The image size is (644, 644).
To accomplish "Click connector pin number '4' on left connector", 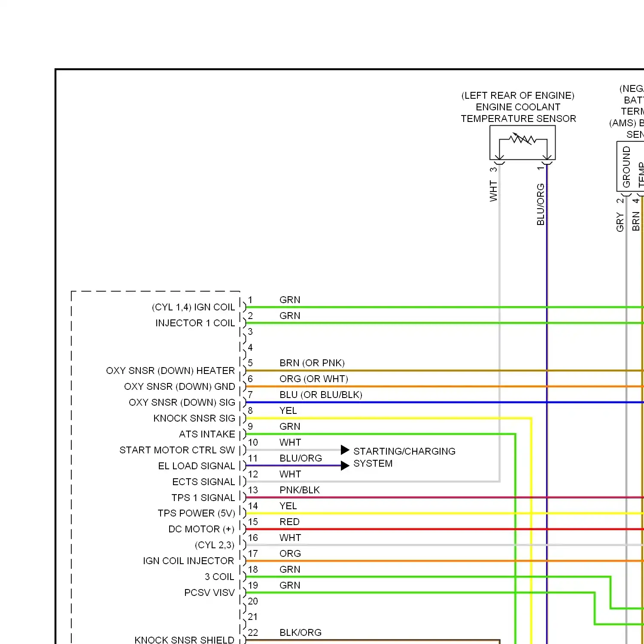I will click(x=250, y=347).
